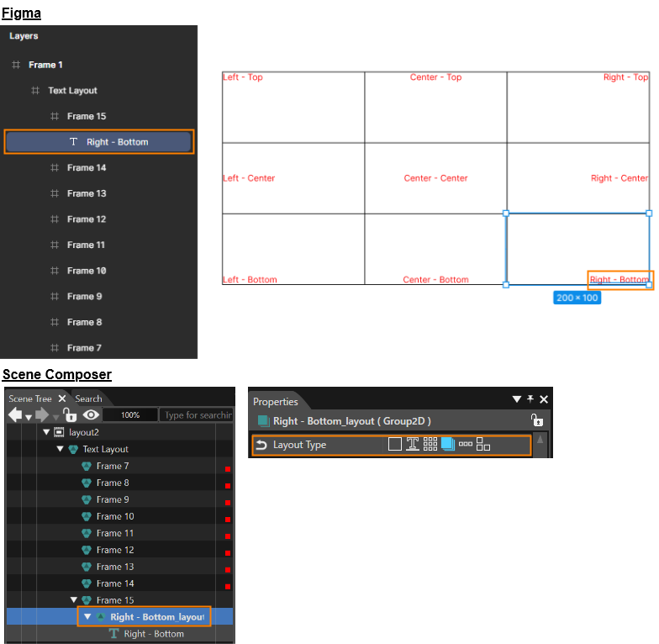Click the back navigation arrow in Scene Tree

pos(15,415)
